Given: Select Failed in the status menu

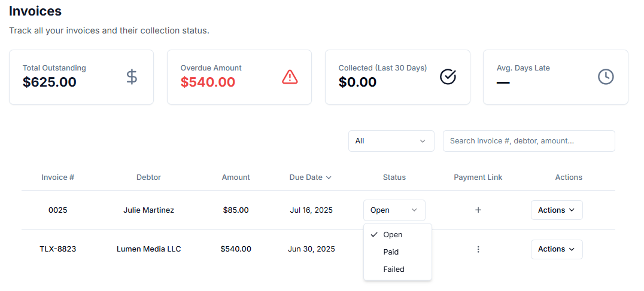Looking at the screenshot, I should click(394, 269).
